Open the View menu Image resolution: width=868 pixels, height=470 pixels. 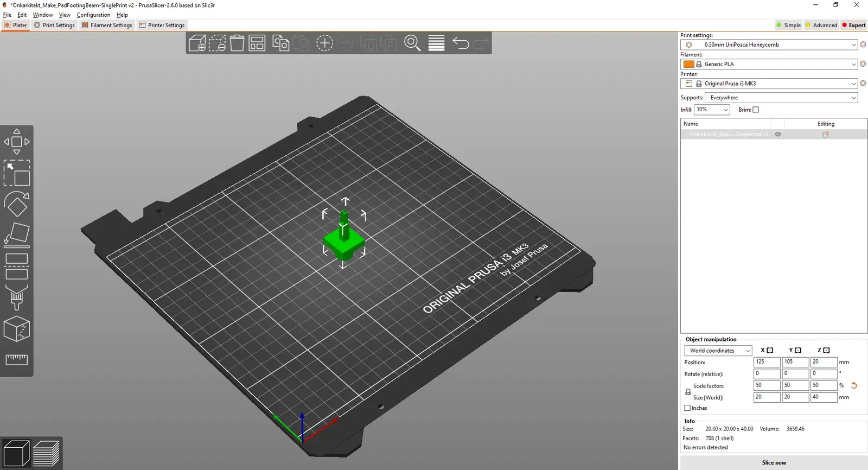65,15
